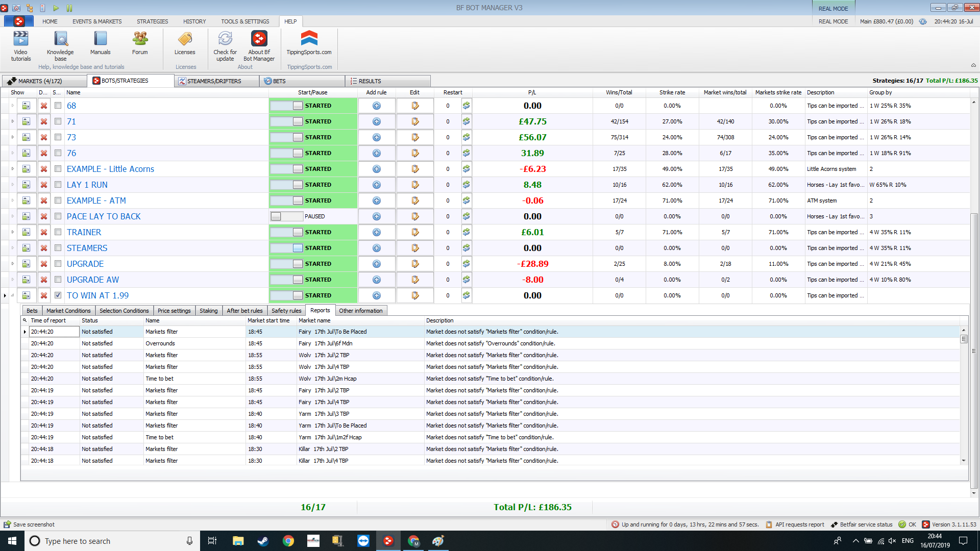Check the select box for LAY 1 RUN
Viewport: 980px width, 551px height.
point(58,185)
